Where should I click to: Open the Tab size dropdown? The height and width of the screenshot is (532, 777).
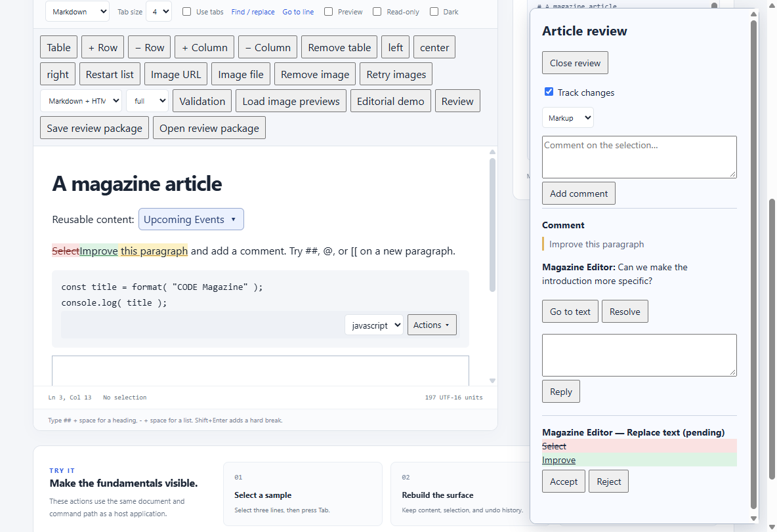click(159, 11)
